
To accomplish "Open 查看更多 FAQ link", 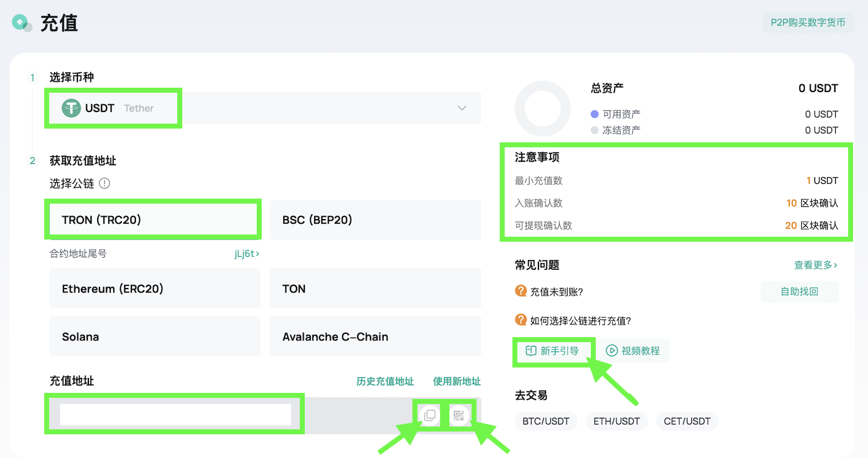I will tap(816, 265).
